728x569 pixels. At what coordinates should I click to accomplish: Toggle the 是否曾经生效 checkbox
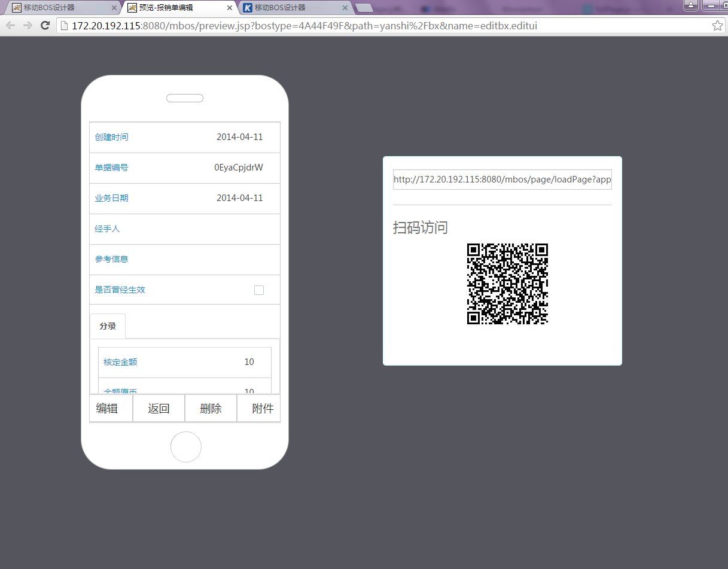pyautogui.click(x=259, y=290)
